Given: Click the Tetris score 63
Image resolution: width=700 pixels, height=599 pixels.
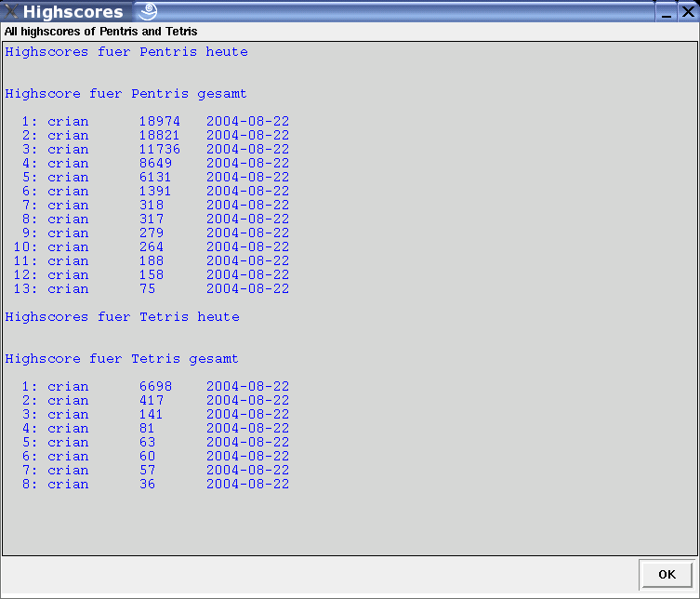Looking at the screenshot, I should coord(147,442).
